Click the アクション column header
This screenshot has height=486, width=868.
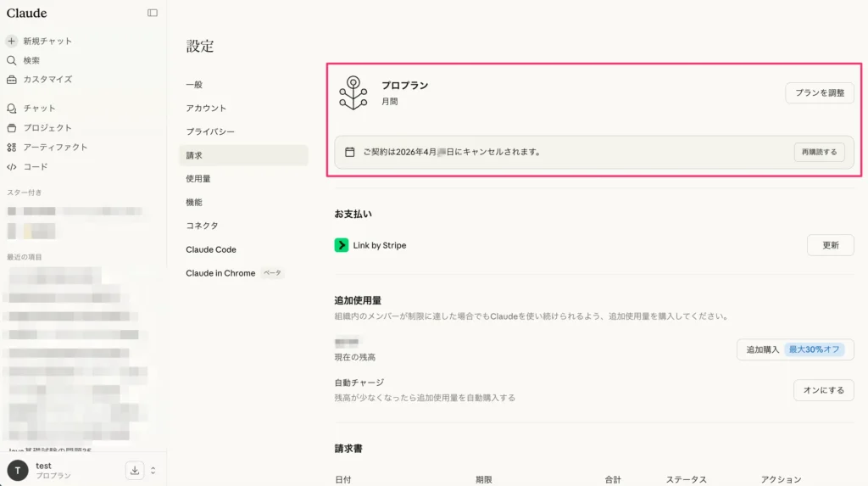click(781, 479)
